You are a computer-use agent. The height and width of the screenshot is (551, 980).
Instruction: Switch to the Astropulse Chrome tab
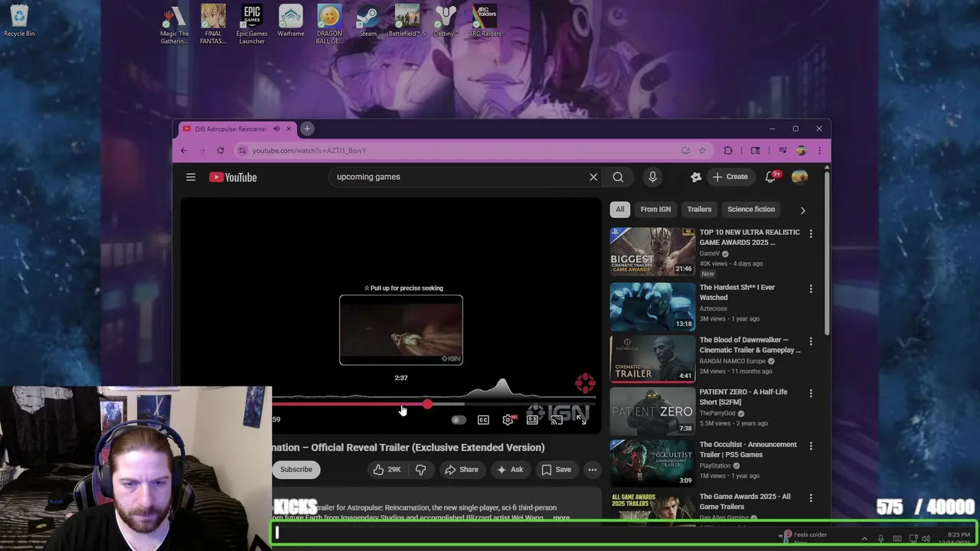pyautogui.click(x=235, y=129)
